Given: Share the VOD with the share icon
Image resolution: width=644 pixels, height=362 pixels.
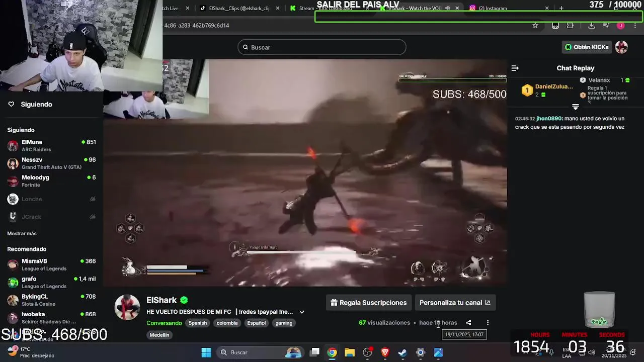Looking at the screenshot, I should (468, 323).
